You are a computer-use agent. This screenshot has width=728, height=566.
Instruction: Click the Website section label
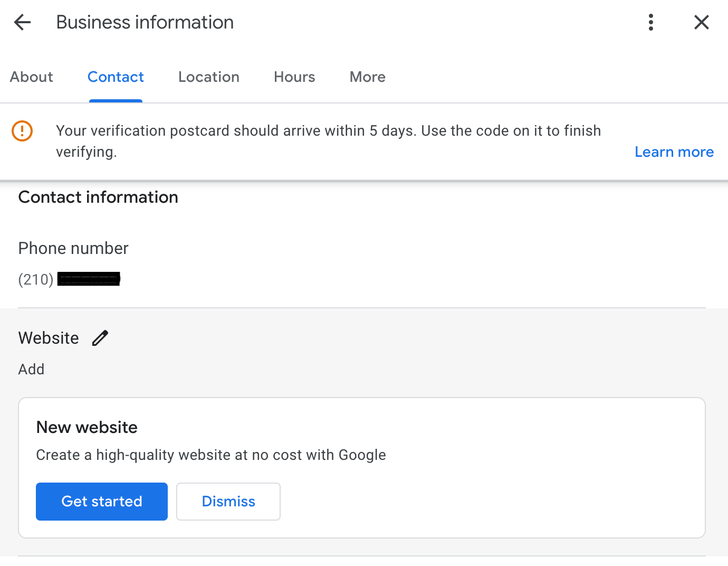[x=49, y=338]
